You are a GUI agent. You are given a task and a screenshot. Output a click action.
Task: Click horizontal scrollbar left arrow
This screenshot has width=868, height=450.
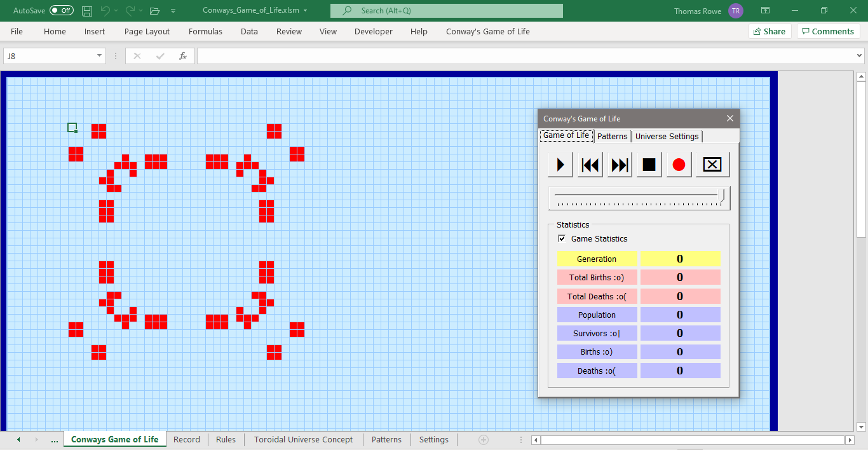pos(536,440)
